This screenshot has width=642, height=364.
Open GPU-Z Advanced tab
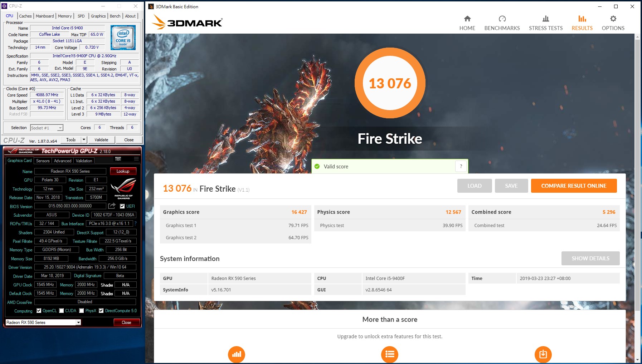click(63, 161)
